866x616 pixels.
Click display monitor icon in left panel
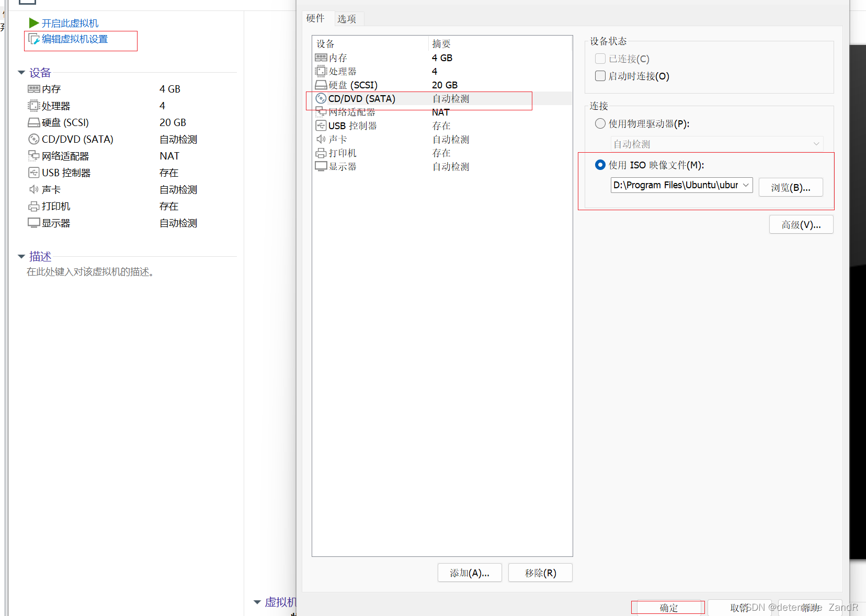tap(34, 223)
